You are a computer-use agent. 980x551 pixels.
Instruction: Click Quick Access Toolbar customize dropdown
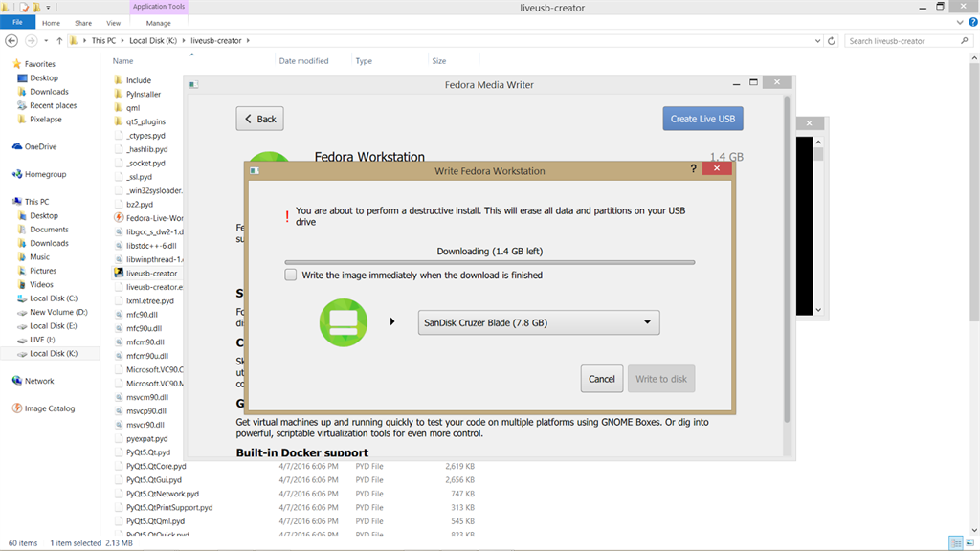pyautogui.click(x=48, y=8)
